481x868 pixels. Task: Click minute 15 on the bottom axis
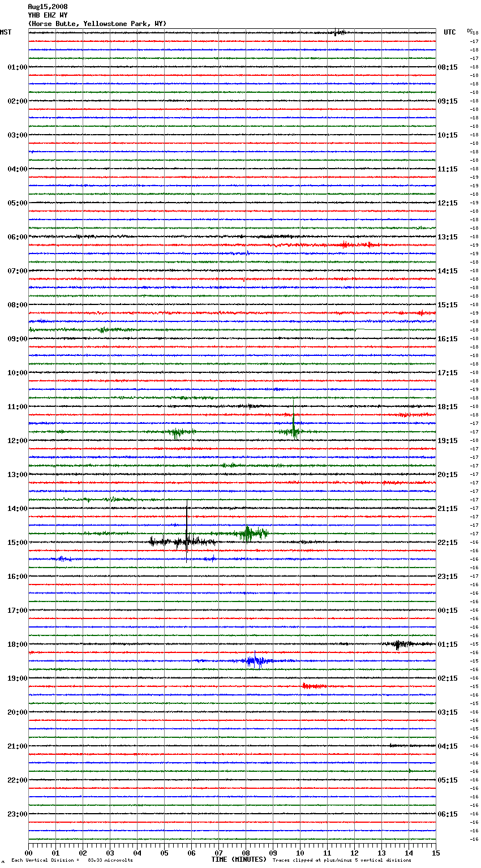436,853
